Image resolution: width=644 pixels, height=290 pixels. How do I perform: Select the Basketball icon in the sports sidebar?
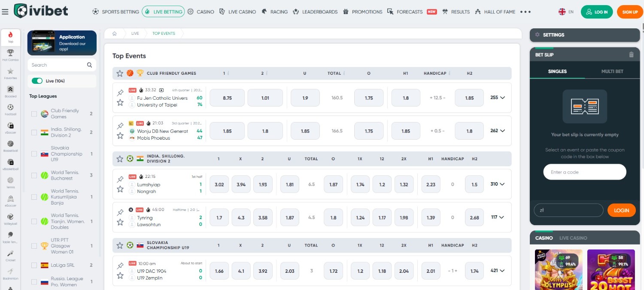pyautogui.click(x=11, y=144)
